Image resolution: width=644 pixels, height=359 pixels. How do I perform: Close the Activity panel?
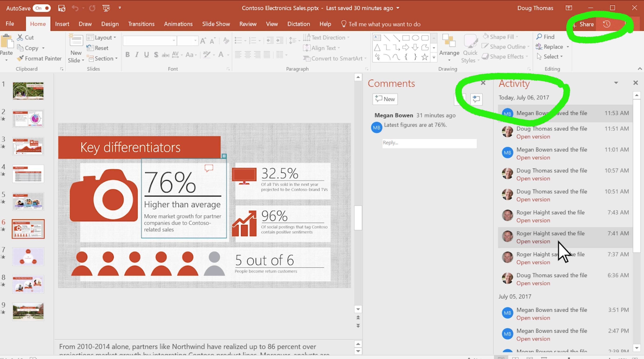pyautogui.click(x=636, y=83)
